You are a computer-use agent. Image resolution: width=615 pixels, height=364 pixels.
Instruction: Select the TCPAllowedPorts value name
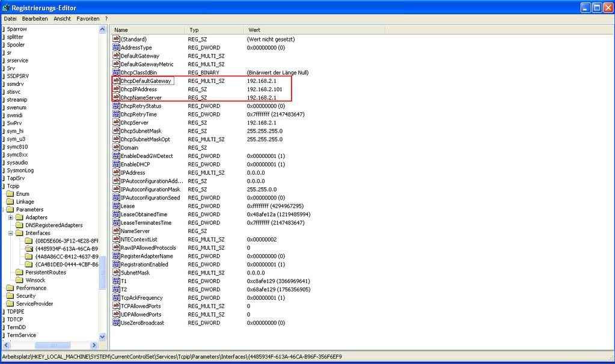pos(141,306)
